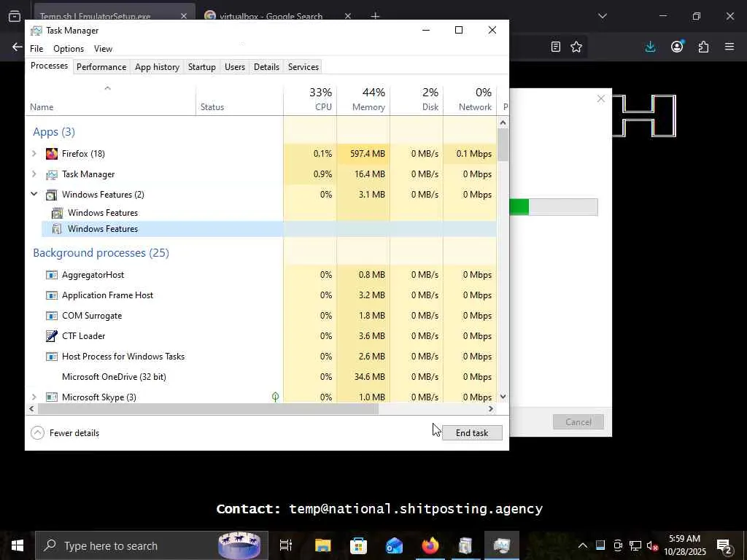Click the taskbar search box

tap(152, 545)
